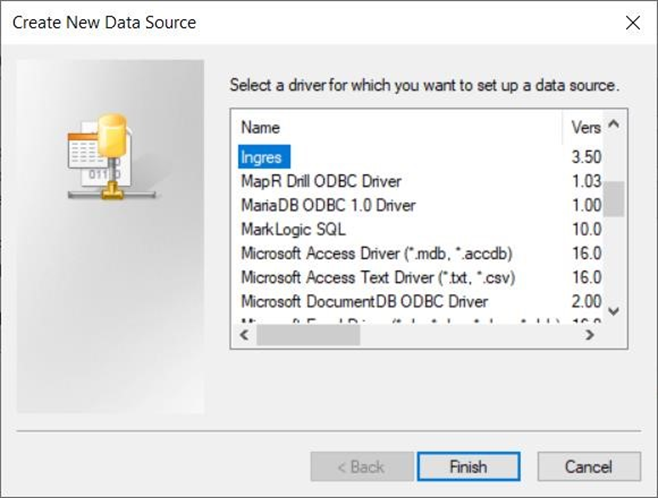Select MapR Drill ODBC Driver
This screenshot has height=498, width=658.
tap(321, 181)
